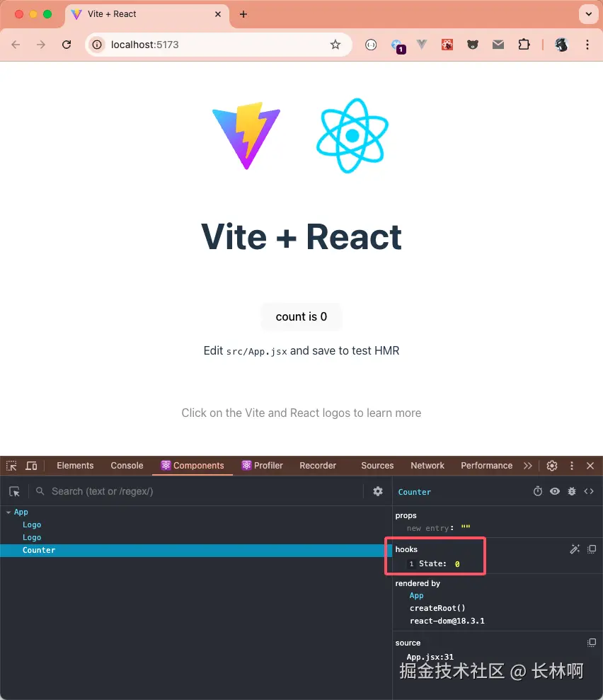Click the Vite logo on the page

[x=246, y=135]
